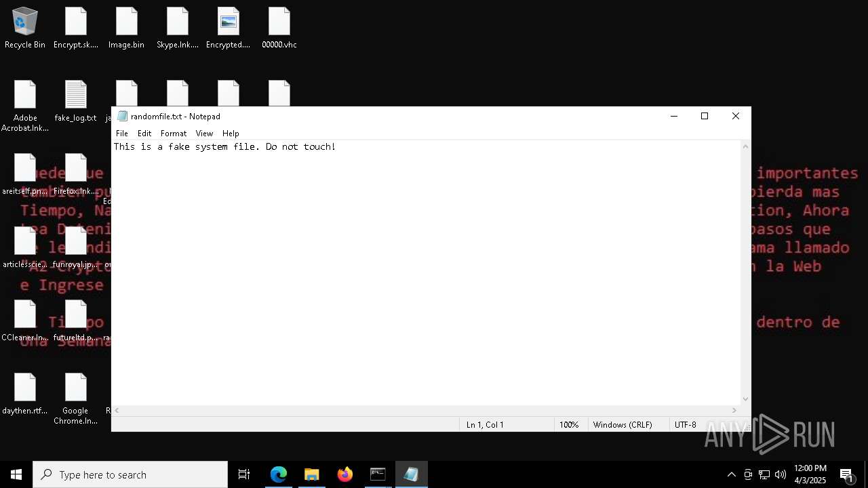Viewport: 868px width, 488px height.
Task: Select the Encrypt.sk... file on the desktop
Action: pyautogui.click(x=76, y=28)
